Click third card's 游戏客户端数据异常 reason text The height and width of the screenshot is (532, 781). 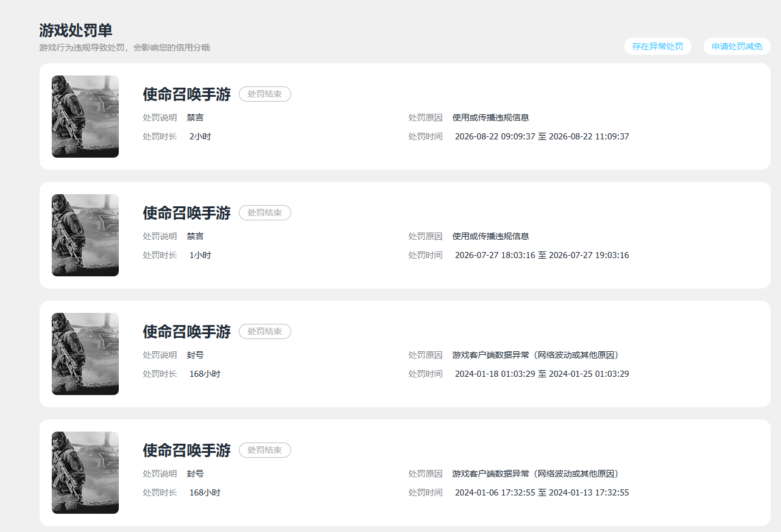pyautogui.click(x=535, y=355)
